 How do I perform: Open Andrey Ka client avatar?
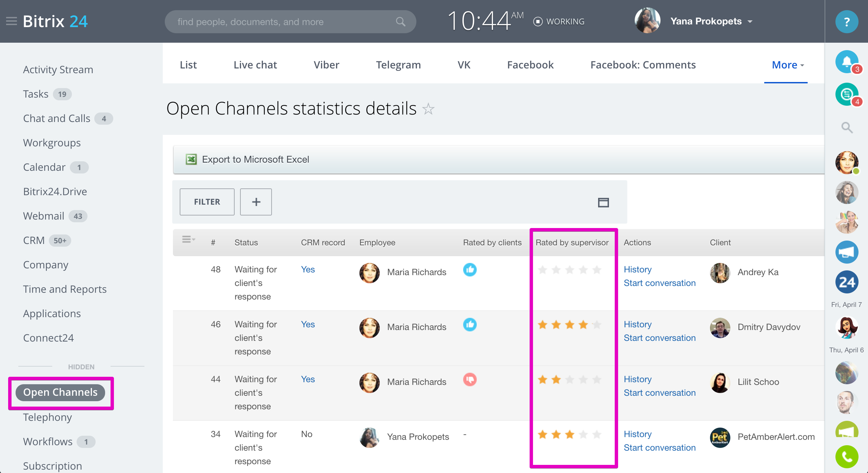tap(720, 273)
